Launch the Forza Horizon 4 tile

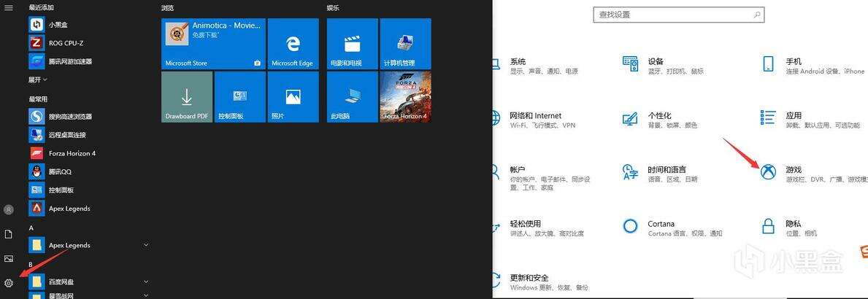coord(405,97)
